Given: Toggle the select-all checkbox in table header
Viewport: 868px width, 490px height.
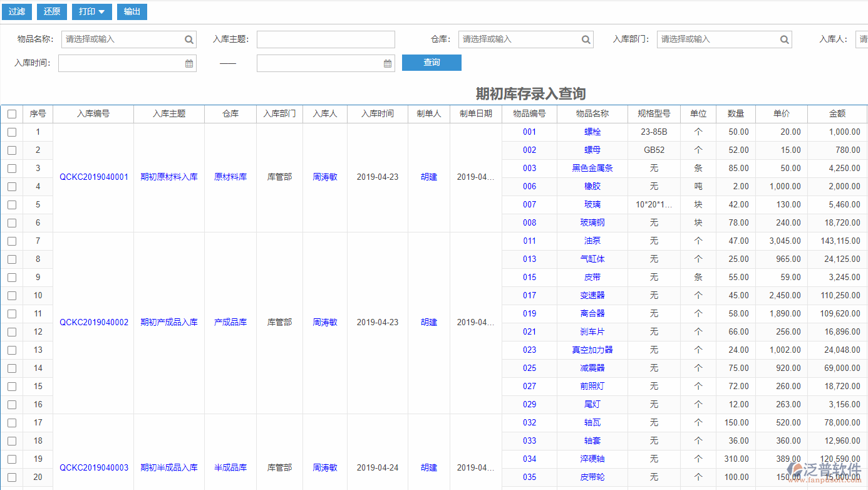Looking at the screenshot, I should 11,113.
